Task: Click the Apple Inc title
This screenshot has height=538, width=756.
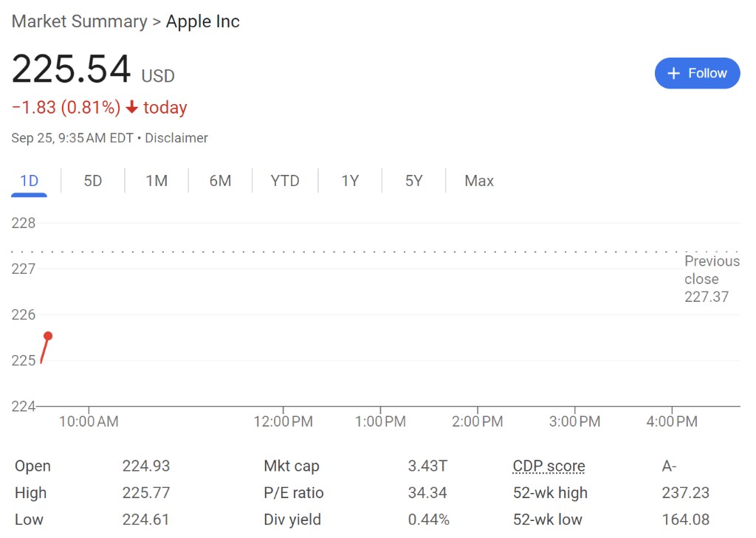Action: pyautogui.click(x=203, y=21)
